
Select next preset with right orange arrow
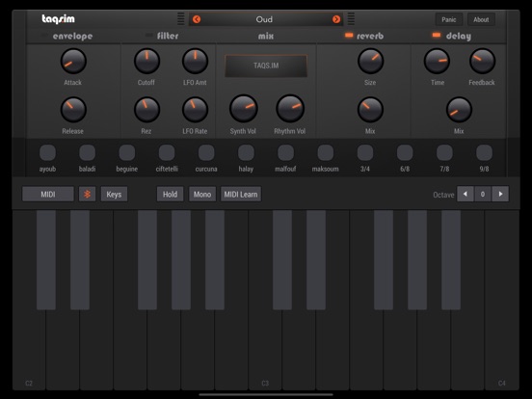click(336, 19)
